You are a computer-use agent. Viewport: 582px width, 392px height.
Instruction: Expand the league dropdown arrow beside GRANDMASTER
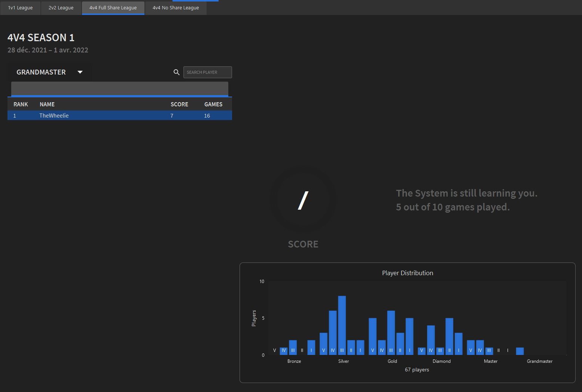click(x=80, y=72)
